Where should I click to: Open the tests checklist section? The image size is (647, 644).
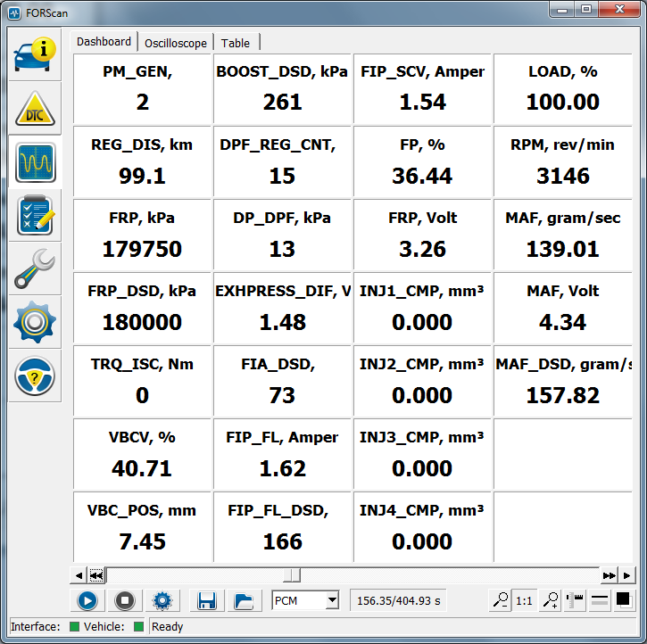[x=35, y=215]
